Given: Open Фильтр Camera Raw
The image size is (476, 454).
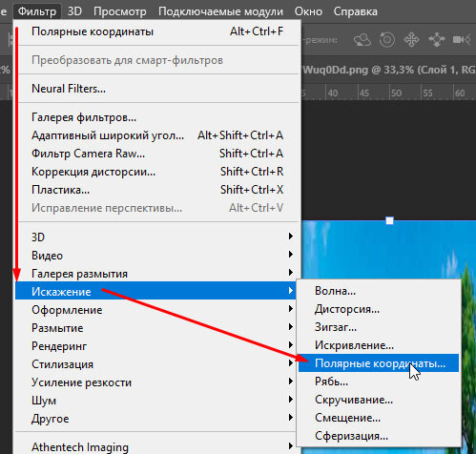Looking at the screenshot, I should tap(157, 154).
